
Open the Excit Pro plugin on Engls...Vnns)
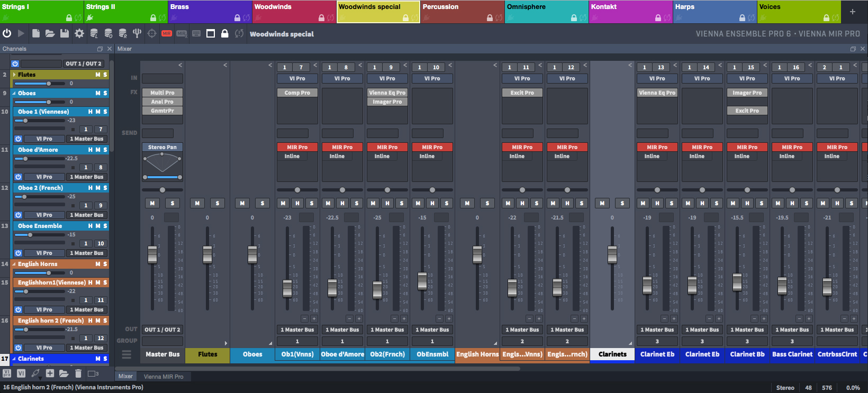coord(522,93)
